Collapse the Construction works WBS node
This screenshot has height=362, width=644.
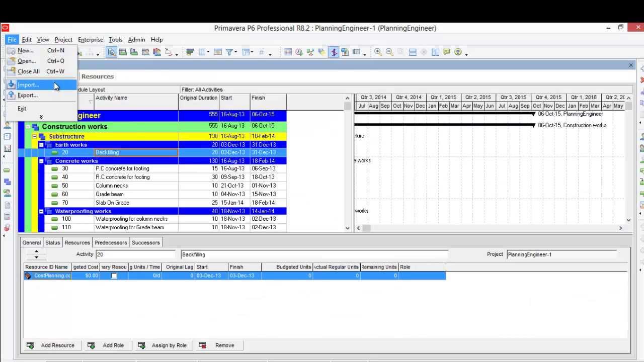[x=28, y=127]
